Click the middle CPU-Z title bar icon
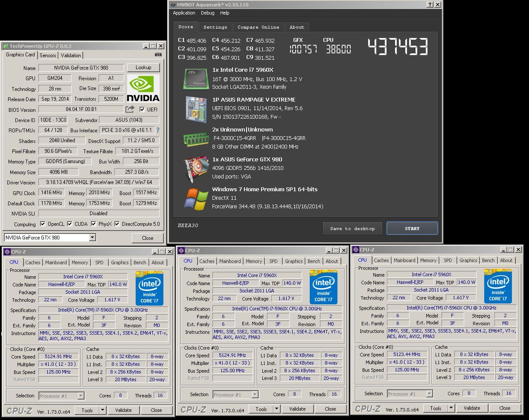This screenshot has width=529, height=420. tap(181, 251)
